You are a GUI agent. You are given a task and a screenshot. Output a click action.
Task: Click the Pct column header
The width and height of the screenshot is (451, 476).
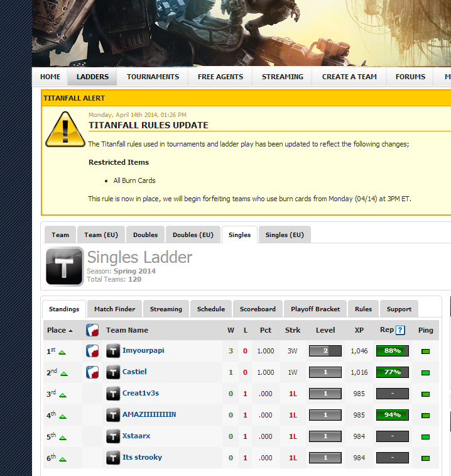(x=265, y=330)
